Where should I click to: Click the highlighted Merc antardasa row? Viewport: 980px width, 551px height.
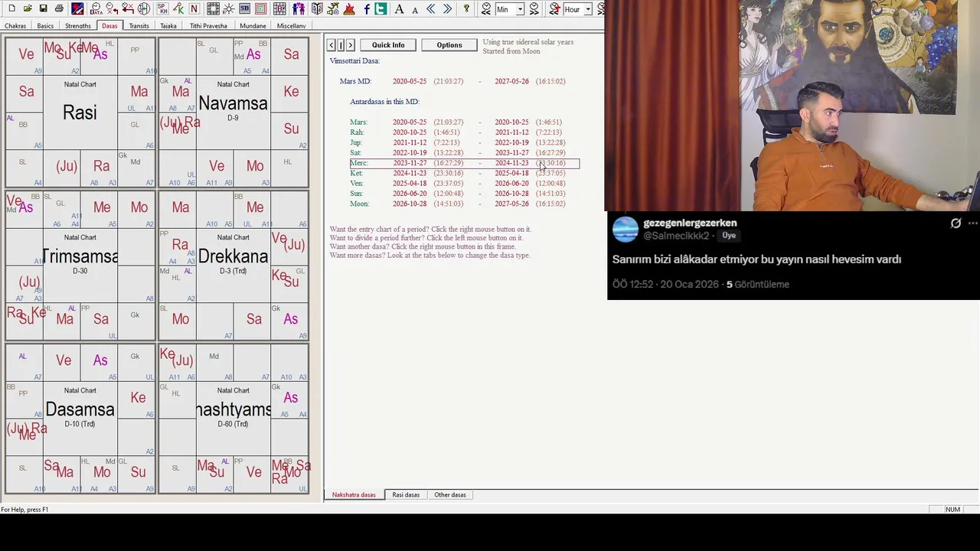464,163
